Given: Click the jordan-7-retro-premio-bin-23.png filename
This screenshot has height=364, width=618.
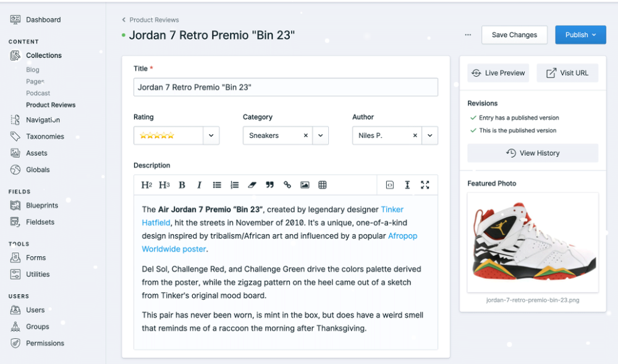Looking at the screenshot, I should pyautogui.click(x=533, y=300).
